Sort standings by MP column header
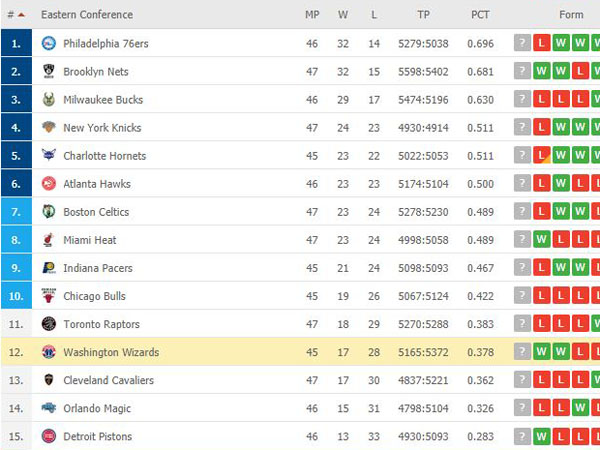 point(312,15)
